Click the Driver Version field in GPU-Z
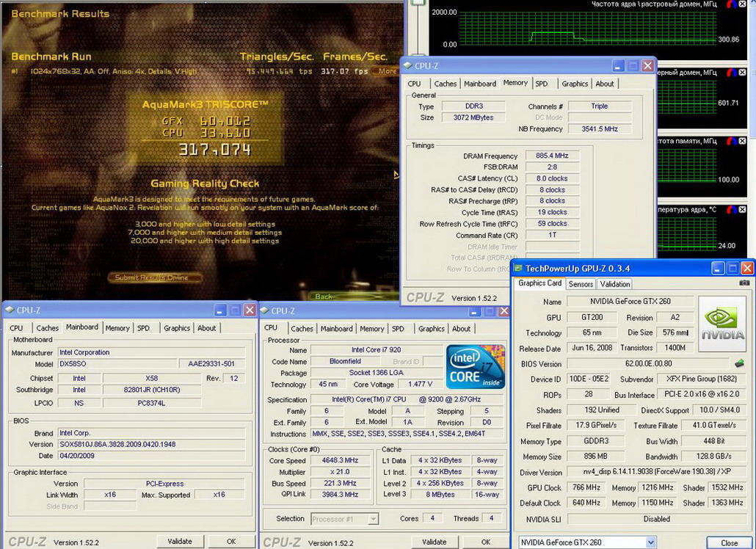The width and height of the screenshot is (756, 549). [656, 473]
